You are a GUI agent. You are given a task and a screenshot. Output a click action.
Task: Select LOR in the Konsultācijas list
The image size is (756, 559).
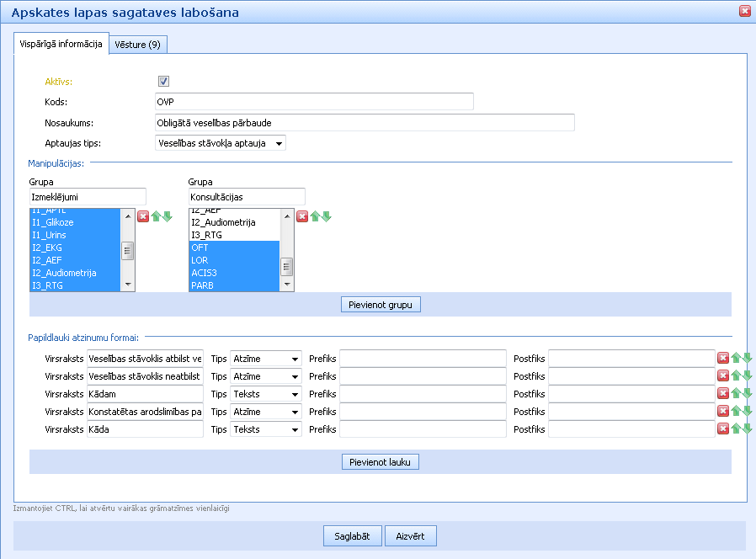coord(233,260)
